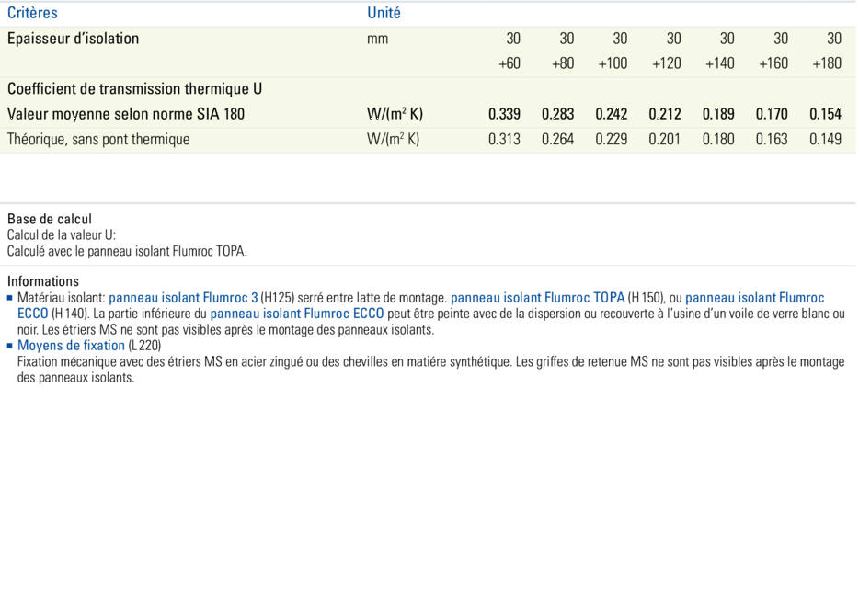Viewport: 859px width, 616px height.
Task: Click the Unité column header
Action: click(384, 13)
